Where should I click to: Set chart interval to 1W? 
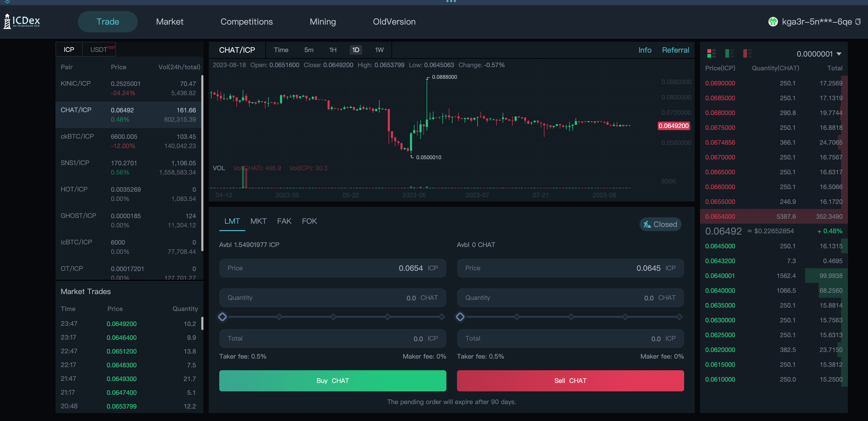379,50
